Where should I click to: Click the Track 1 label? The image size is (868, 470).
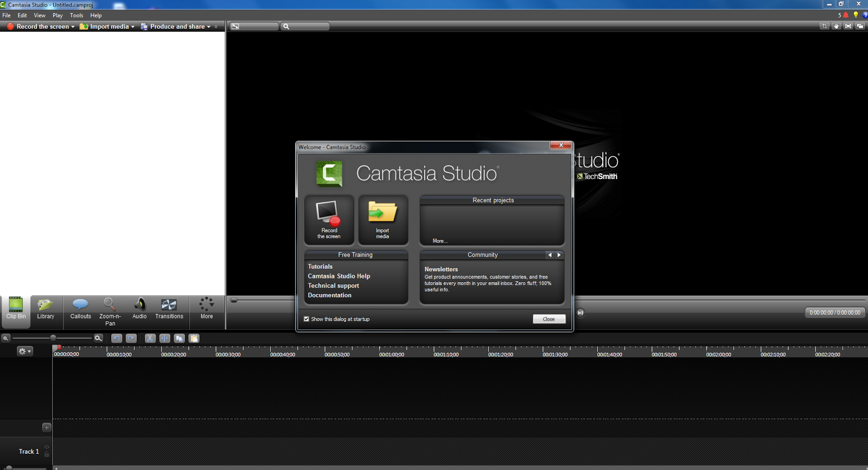29,452
